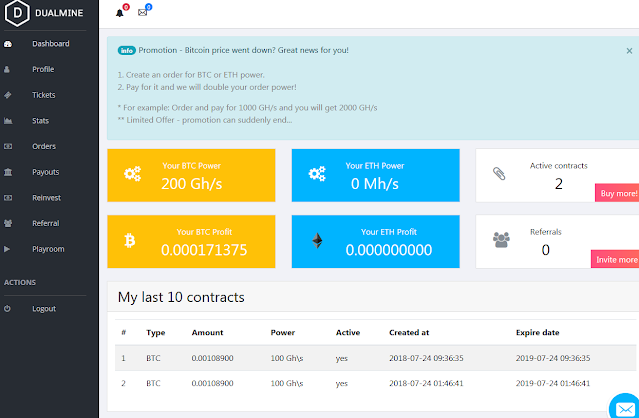
Task: Click the Referrals count 0
Action: (545, 250)
